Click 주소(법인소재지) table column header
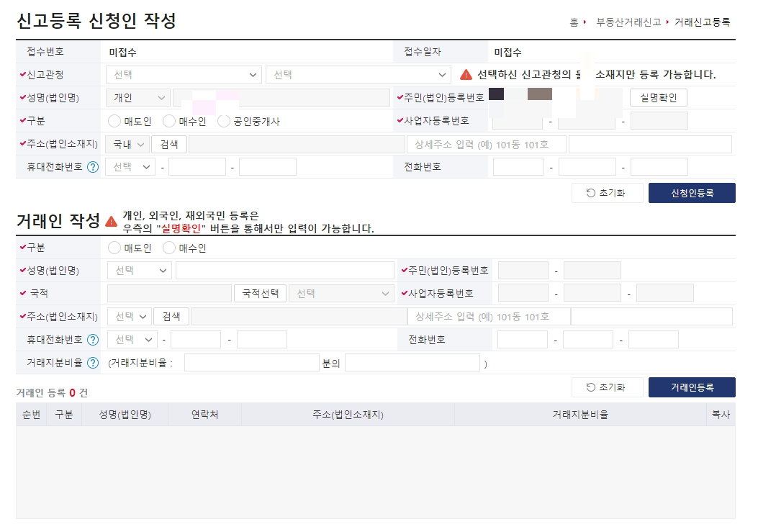The width and height of the screenshot is (758, 532). (348, 415)
